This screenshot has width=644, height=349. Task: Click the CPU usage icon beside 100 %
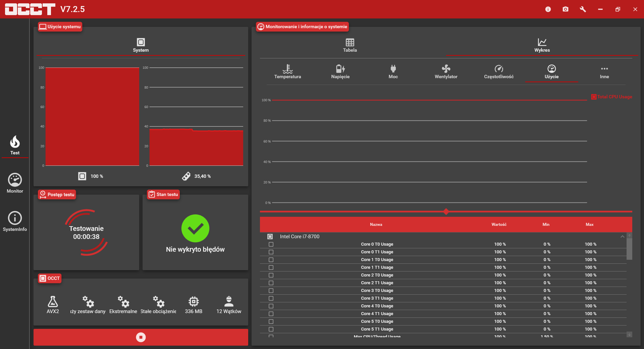point(82,176)
